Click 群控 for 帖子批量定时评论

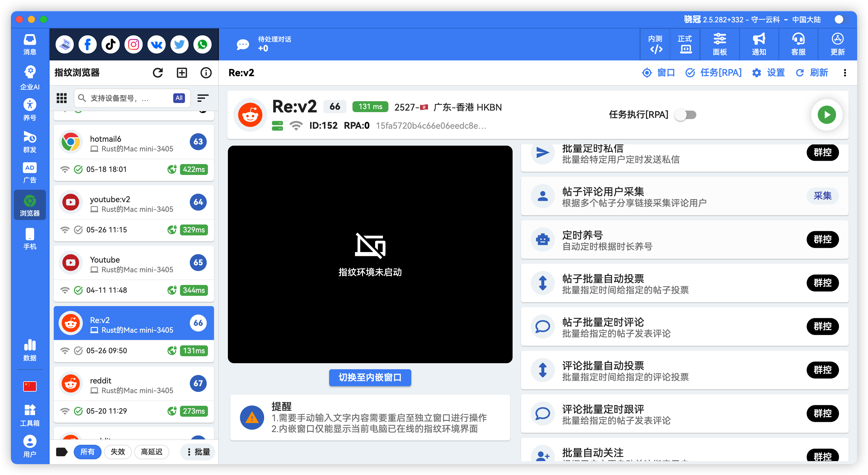click(822, 326)
